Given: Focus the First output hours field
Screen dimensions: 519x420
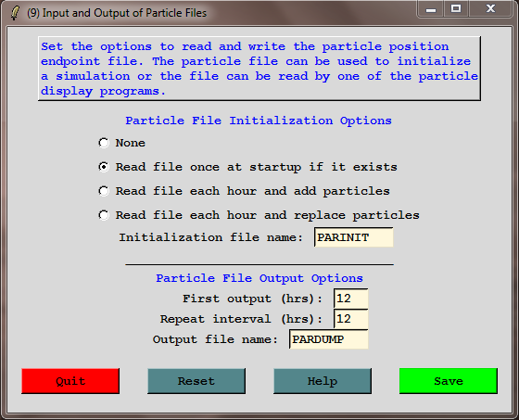Looking at the screenshot, I should pos(351,299).
